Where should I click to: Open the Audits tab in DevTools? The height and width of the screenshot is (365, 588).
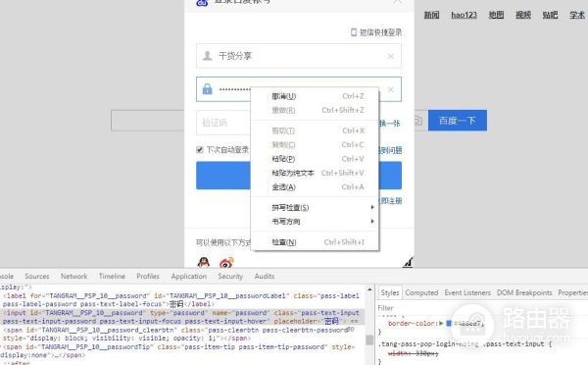[x=265, y=276]
